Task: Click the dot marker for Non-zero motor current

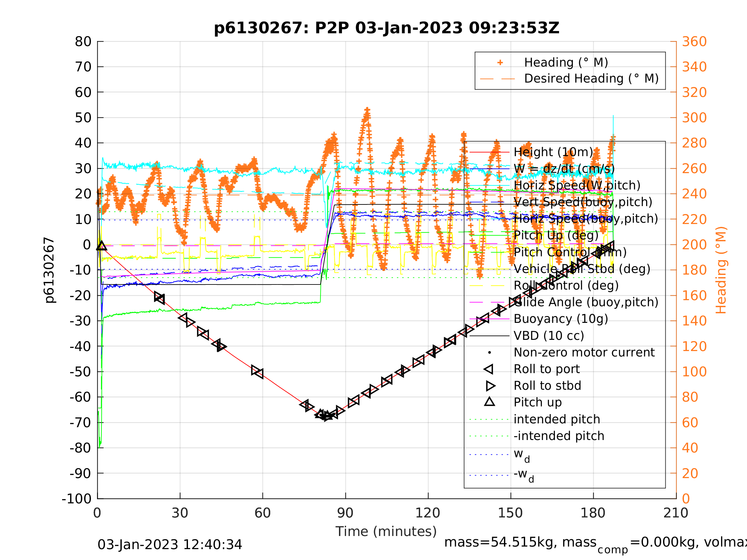Action: (x=490, y=352)
